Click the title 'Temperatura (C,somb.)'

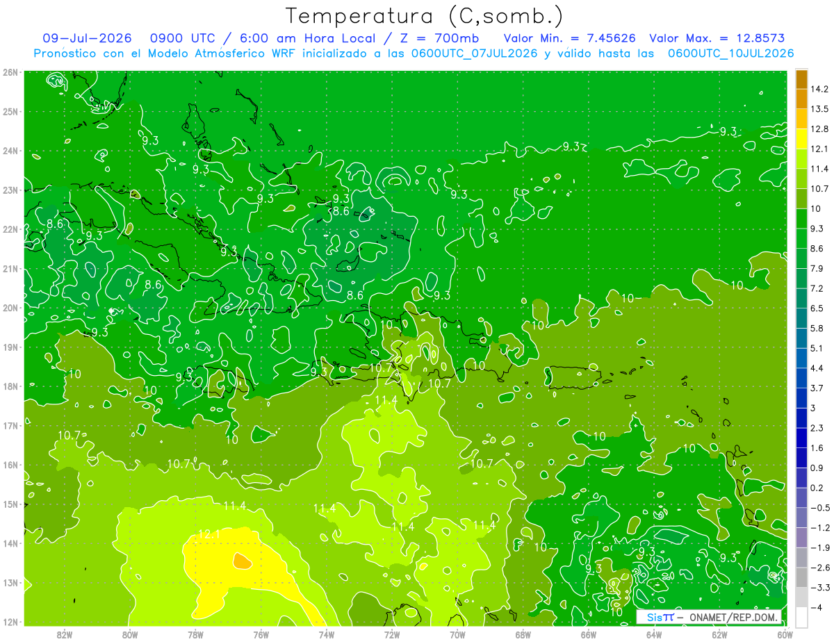[424, 16]
